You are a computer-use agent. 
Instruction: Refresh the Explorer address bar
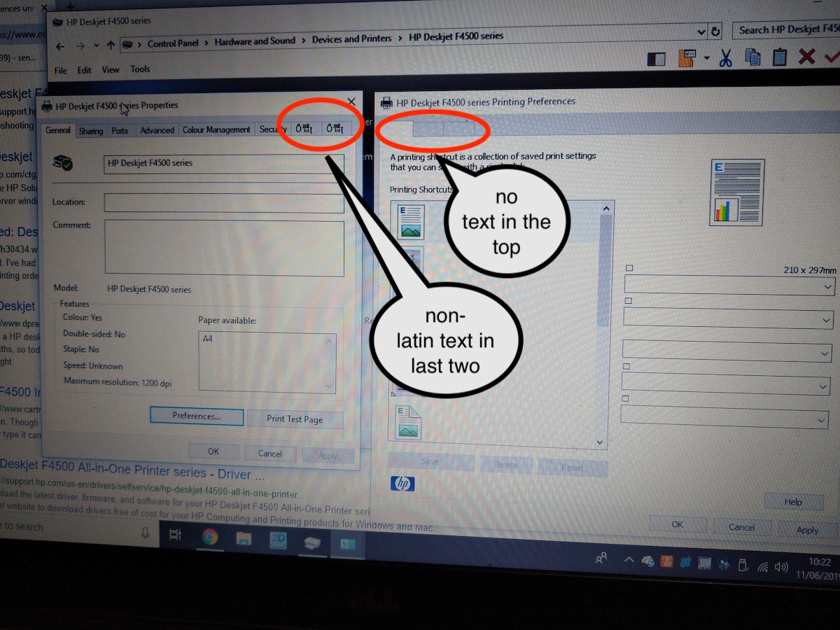[715, 32]
